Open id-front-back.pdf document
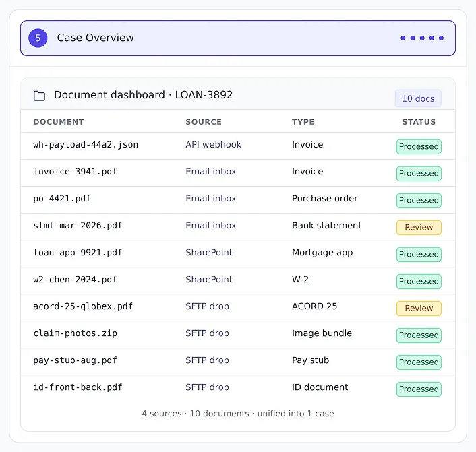The width and height of the screenshot is (476, 452). 78,387
